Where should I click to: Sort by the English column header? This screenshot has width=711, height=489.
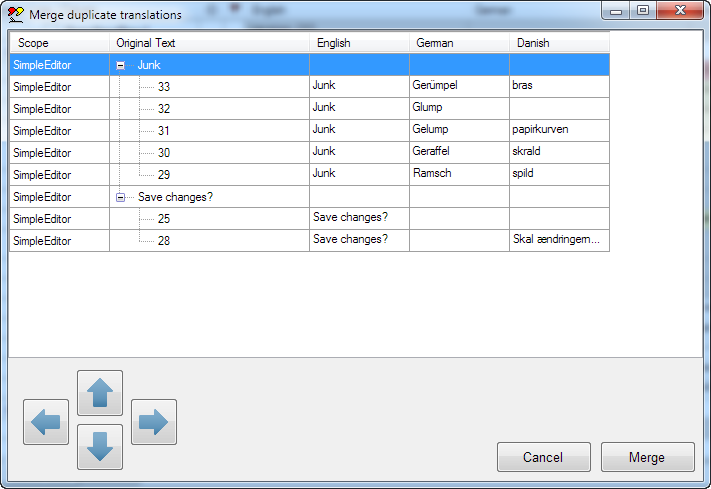tap(358, 43)
